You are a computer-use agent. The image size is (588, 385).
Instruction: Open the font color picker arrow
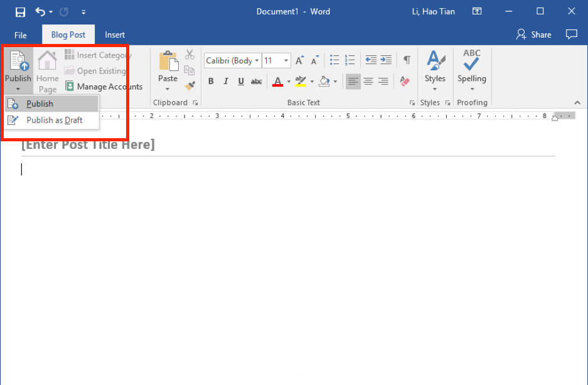pos(289,82)
